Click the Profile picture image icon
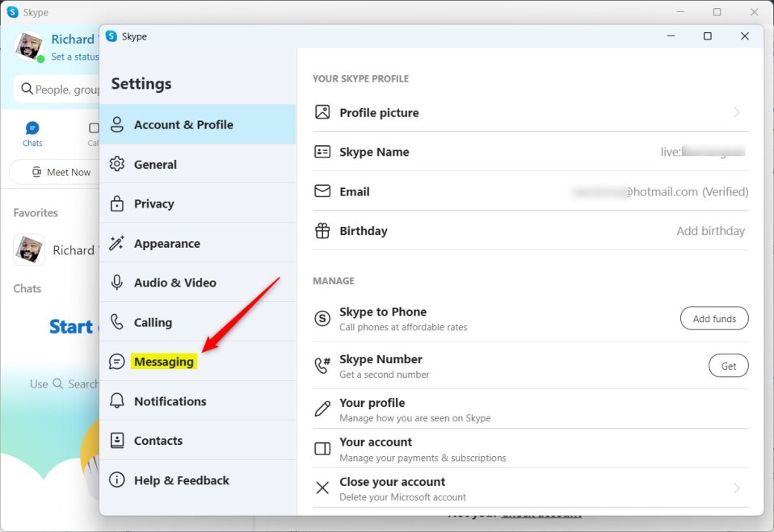774x532 pixels. point(322,112)
